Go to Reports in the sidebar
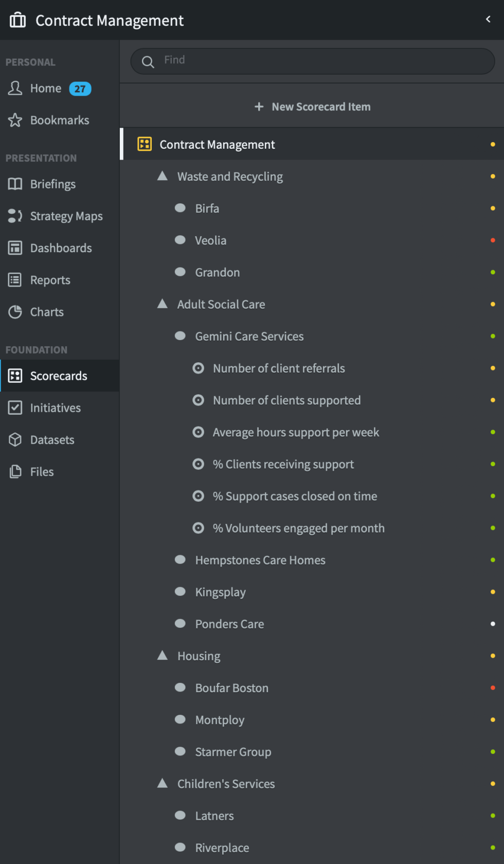The image size is (504, 864). point(50,280)
